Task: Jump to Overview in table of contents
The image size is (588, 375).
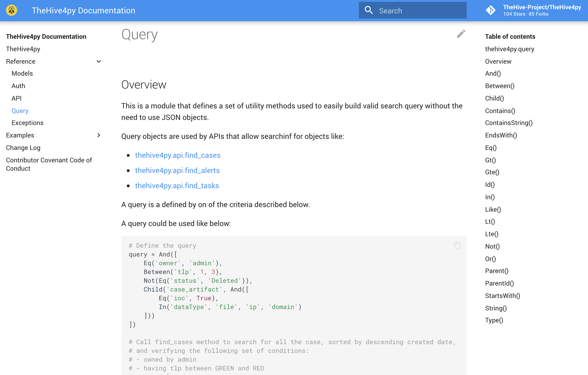Action: point(498,61)
